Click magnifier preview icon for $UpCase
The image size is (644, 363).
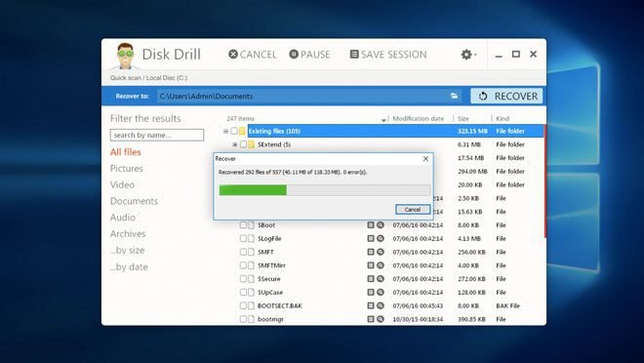pyautogui.click(x=381, y=293)
